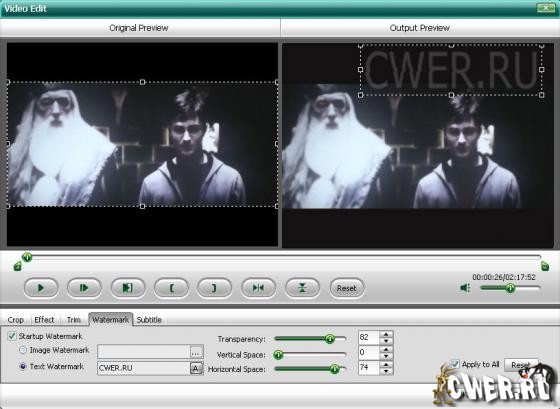Click the crop box bottom-center handle

tap(142, 206)
